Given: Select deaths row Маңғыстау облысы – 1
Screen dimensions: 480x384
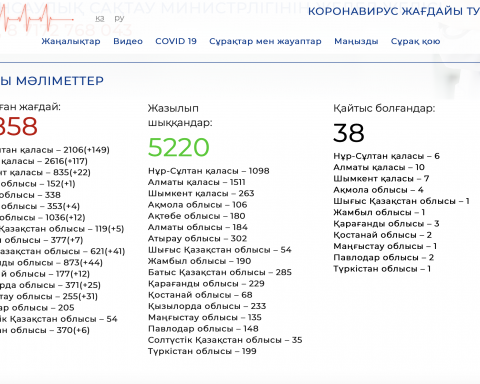Looking at the screenshot, I should (385, 246).
